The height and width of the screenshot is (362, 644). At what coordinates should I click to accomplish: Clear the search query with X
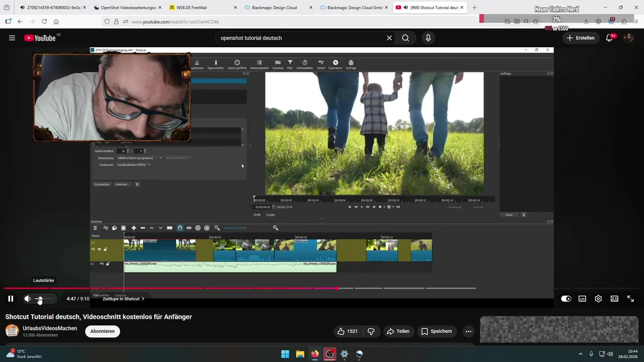click(389, 38)
